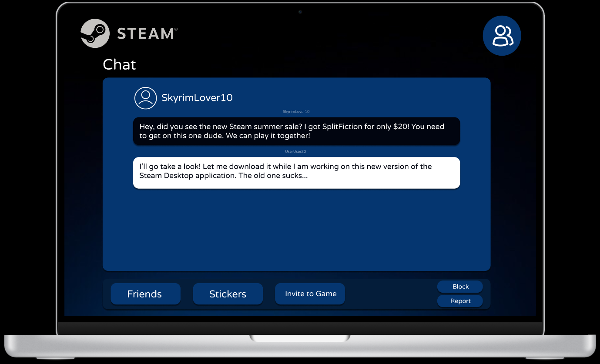Click the small UserUser20 sender label

point(296,151)
